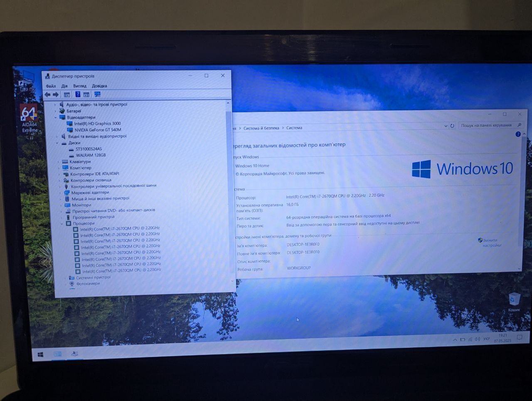Open the Довідка menu
The height and width of the screenshot is (401, 532).
coord(99,86)
